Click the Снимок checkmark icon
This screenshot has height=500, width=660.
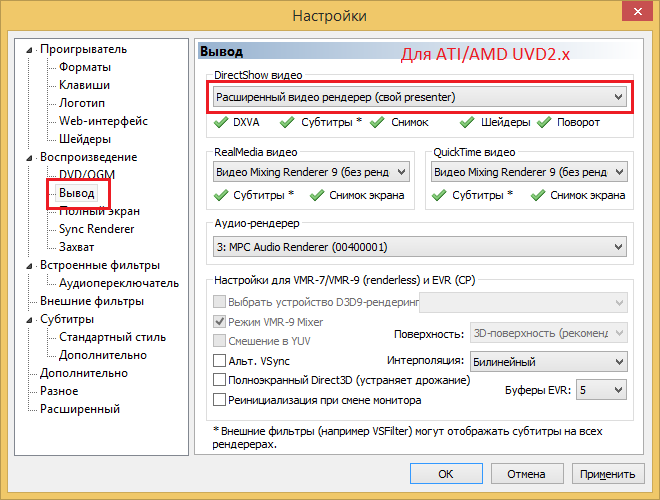pos(377,122)
